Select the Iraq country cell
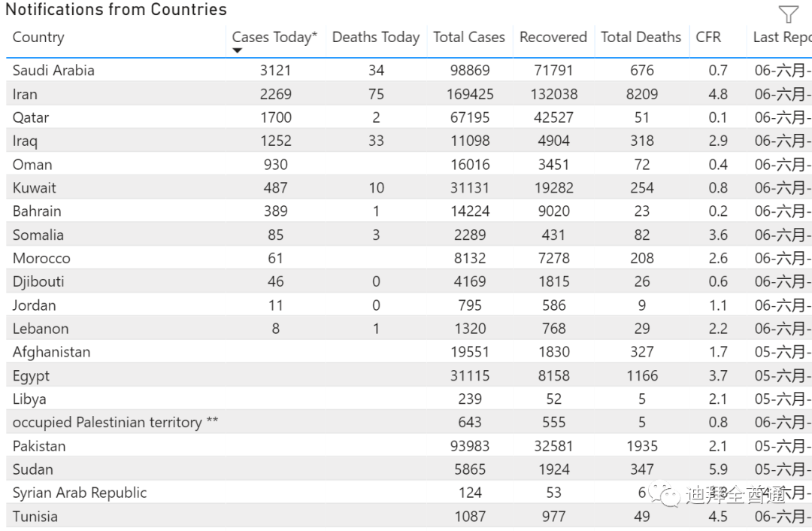 (25, 141)
